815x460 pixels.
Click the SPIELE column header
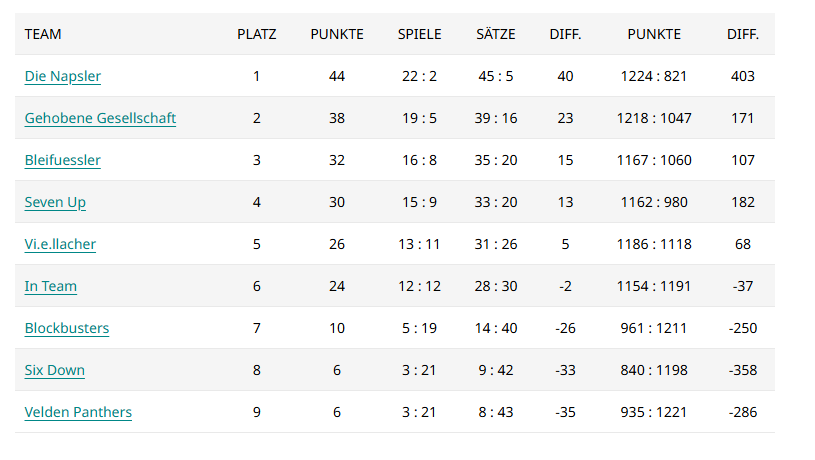[419, 34]
